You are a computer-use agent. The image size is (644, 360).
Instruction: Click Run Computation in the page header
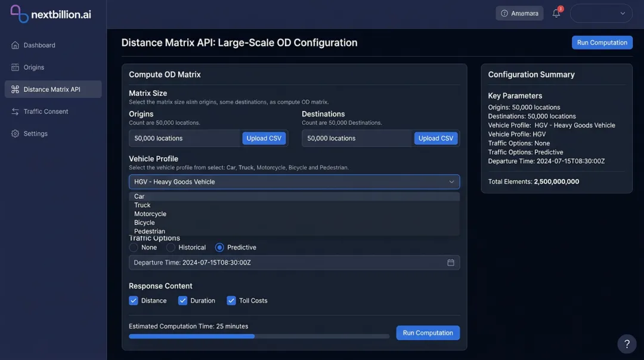tap(602, 42)
